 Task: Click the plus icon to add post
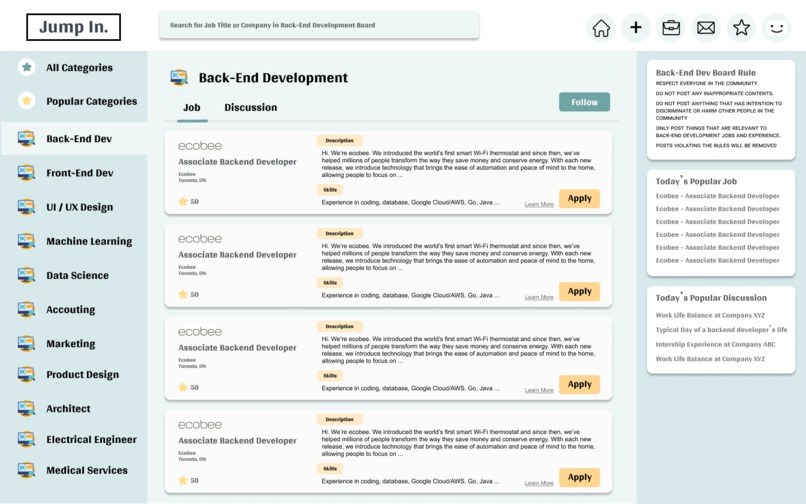pyautogui.click(x=636, y=28)
